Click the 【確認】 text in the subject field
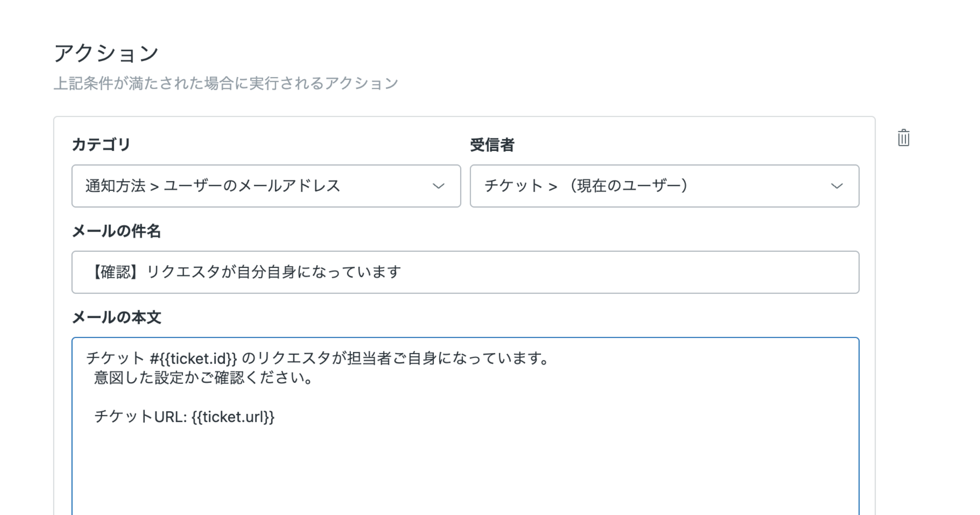This screenshot has height=515, width=980. 114,272
